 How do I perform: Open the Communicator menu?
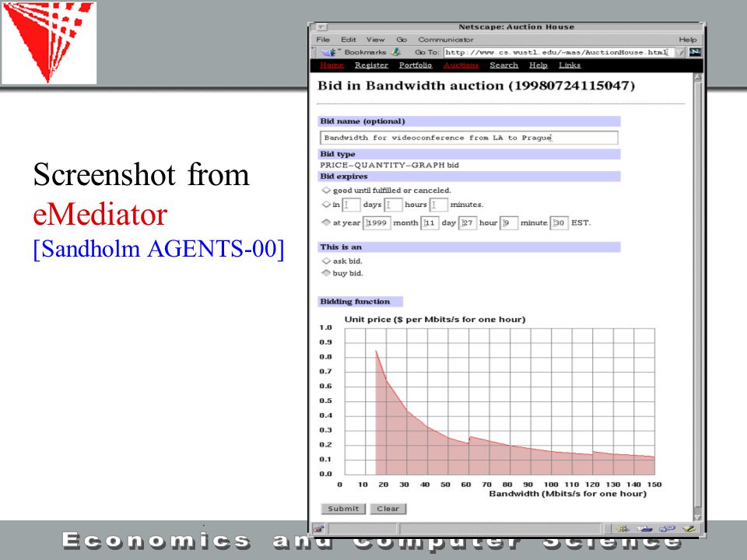coord(446,40)
